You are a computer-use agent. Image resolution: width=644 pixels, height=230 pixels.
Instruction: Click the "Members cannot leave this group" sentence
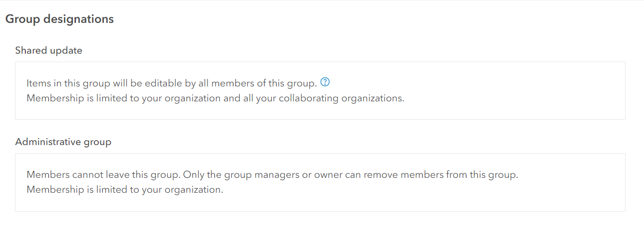click(x=104, y=175)
